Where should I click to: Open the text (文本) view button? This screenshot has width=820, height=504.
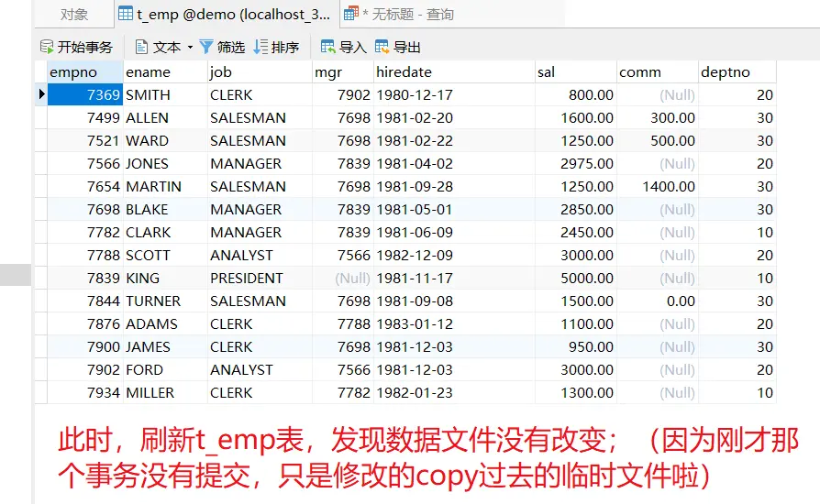[x=158, y=47]
